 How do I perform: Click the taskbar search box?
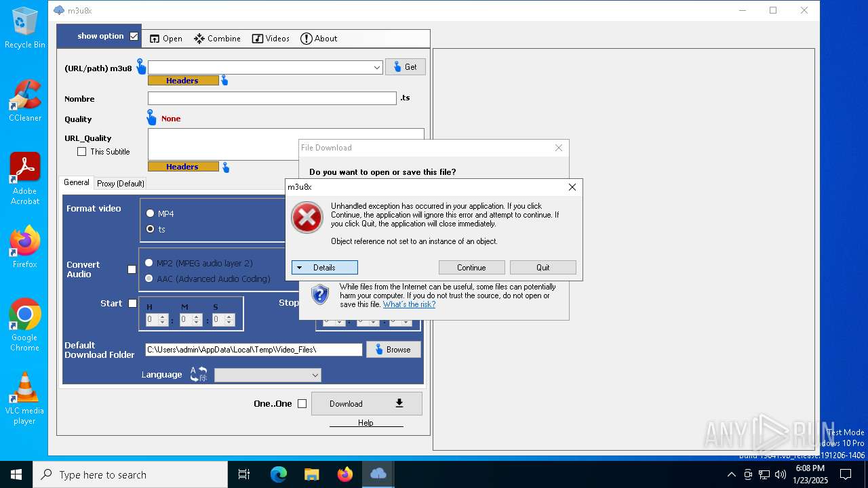tap(130, 474)
